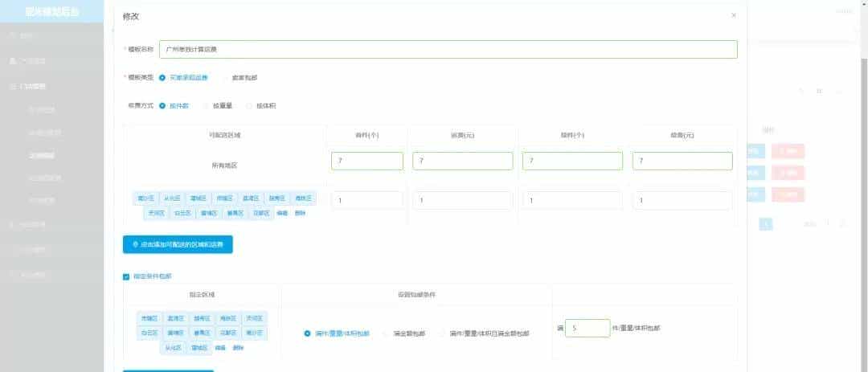Click 白云区 tag in delivery district row
Viewport: 868px width, 372px height.
pyautogui.click(x=182, y=213)
